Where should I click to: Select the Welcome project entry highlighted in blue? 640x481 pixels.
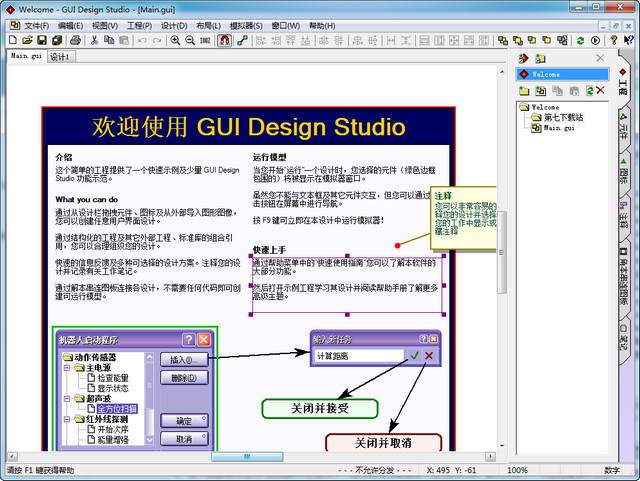coord(562,74)
